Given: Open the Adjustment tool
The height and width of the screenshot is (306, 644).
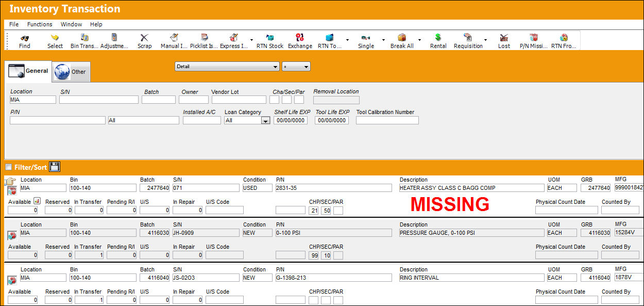Looking at the screenshot, I should (114, 38).
